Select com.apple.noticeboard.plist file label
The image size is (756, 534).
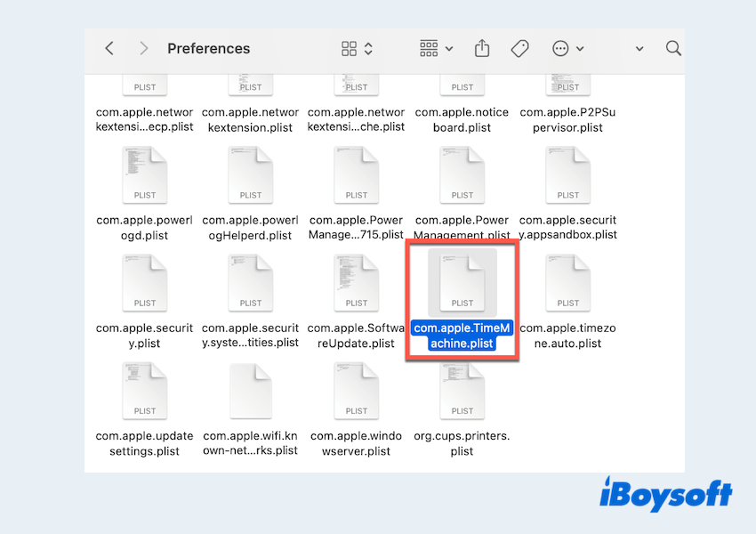click(x=462, y=120)
